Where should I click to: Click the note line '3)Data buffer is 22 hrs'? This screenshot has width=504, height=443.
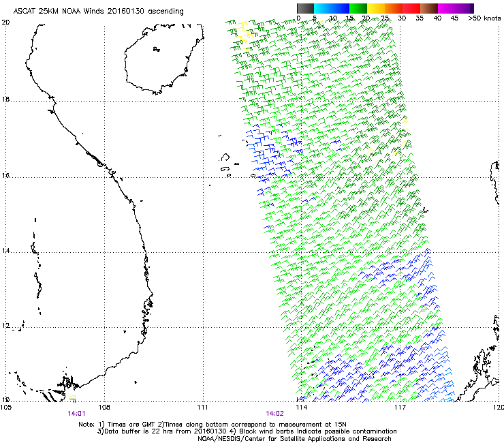(247, 431)
